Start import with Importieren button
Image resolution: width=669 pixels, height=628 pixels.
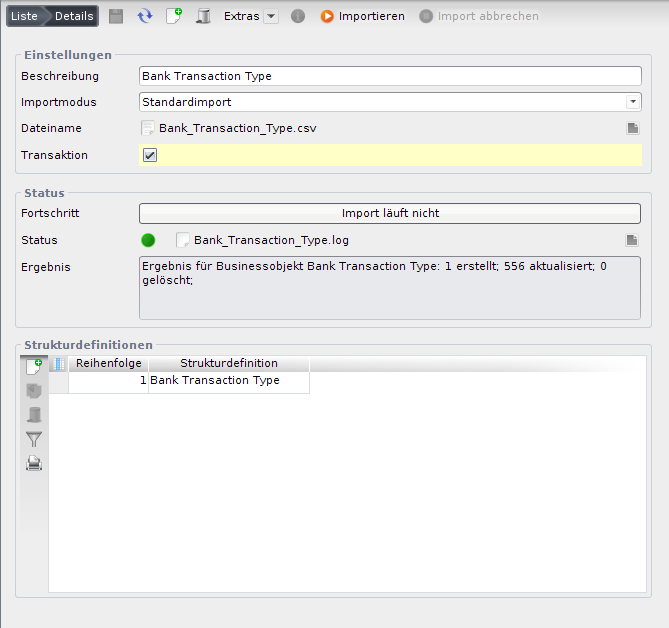pos(362,16)
